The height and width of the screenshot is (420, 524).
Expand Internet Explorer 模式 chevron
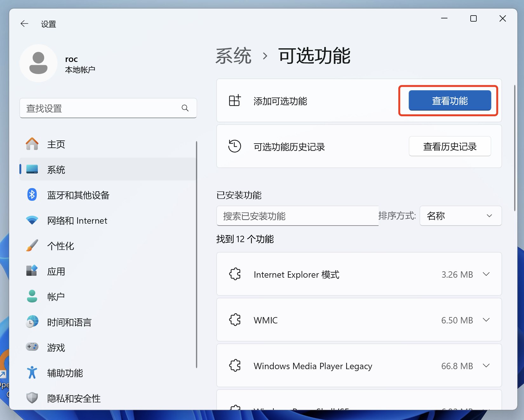[x=486, y=274]
